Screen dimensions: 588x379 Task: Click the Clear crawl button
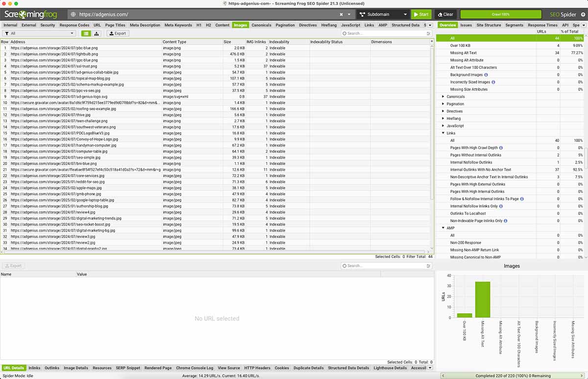(x=445, y=15)
